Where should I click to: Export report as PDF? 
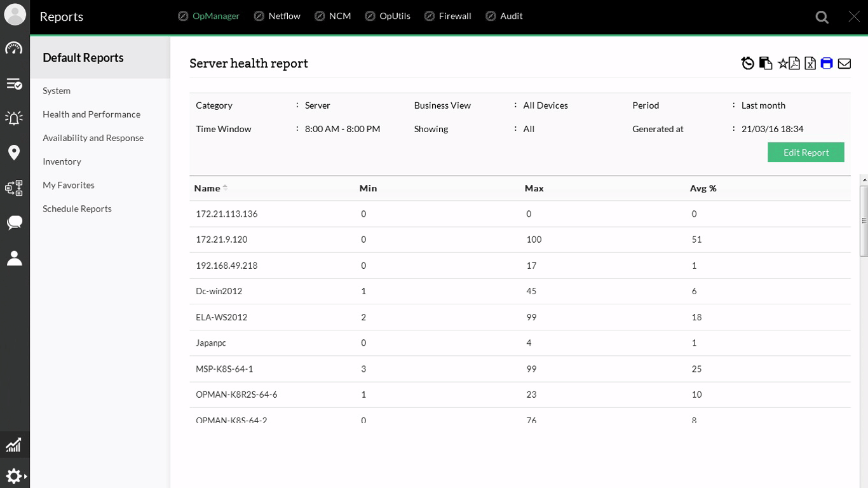(x=795, y=64)
